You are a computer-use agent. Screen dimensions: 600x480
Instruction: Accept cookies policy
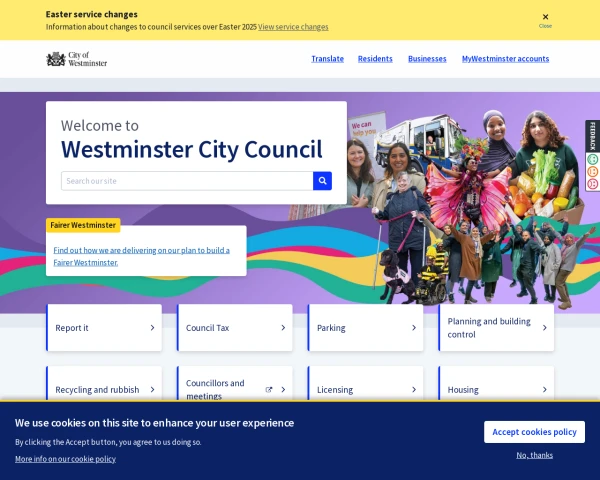[x=534, y=432]
